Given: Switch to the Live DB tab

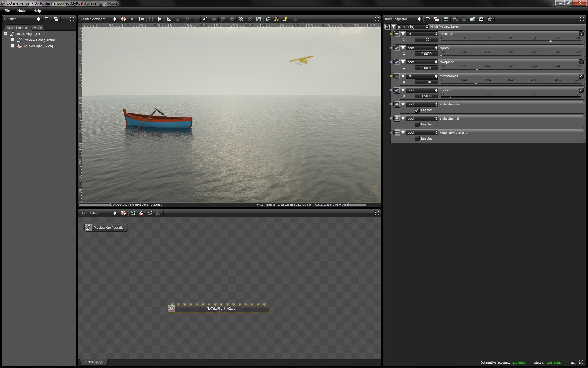Looking at the screenshot, I should (37, 28).
